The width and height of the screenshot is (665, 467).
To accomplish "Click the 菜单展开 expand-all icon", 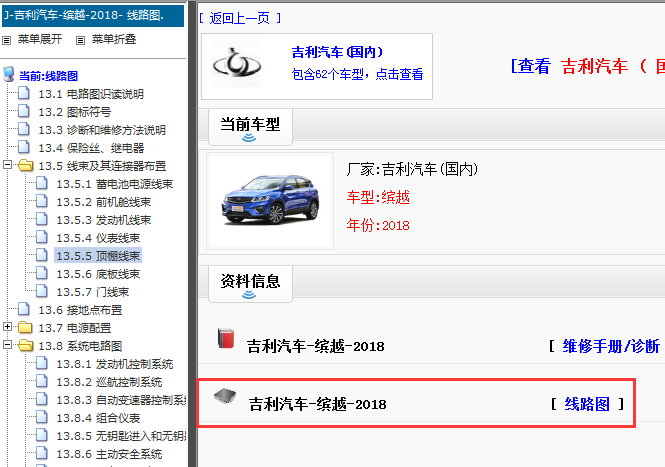I will (x=6, y=40).
